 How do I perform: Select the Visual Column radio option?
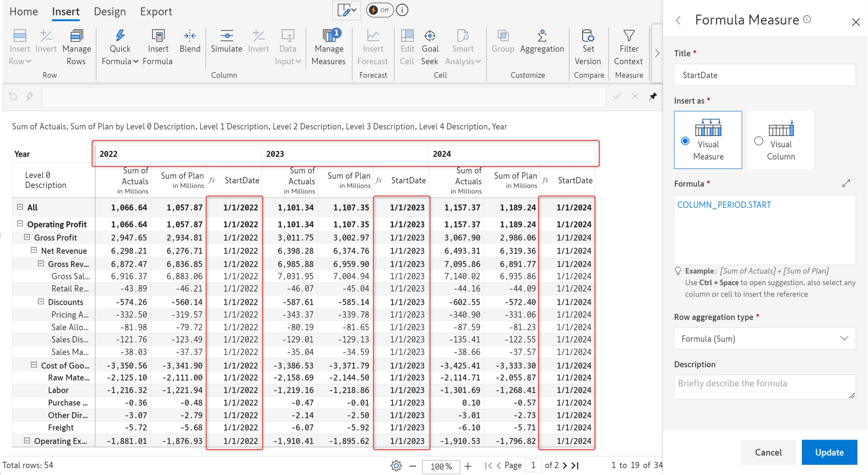coord(758,141)
